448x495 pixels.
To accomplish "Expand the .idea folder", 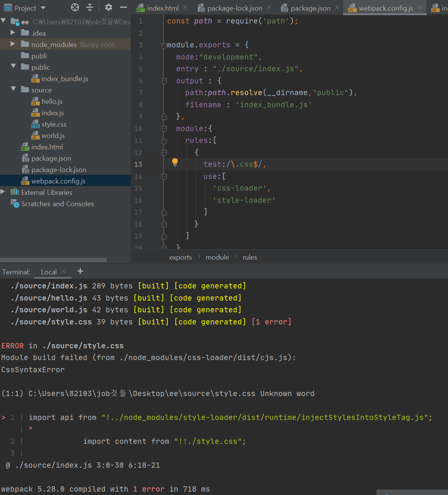I will pos(13,33).
